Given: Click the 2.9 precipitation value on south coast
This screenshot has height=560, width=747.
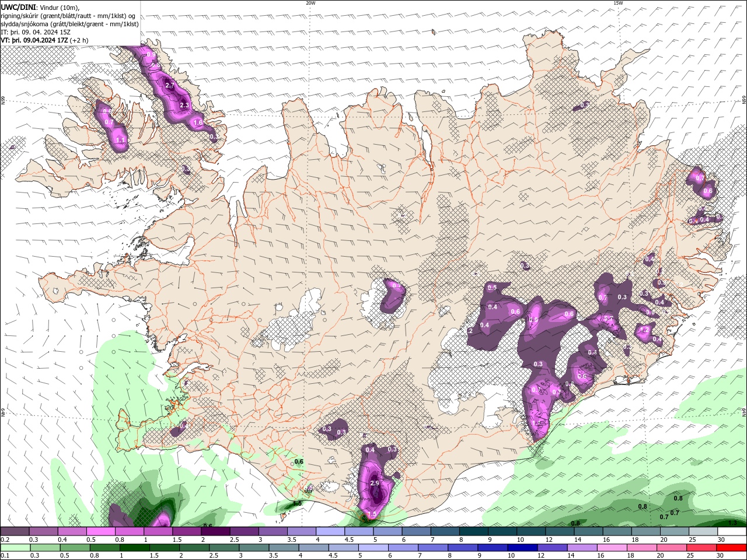Looking at the screenshot, I should tap(375, 484).
